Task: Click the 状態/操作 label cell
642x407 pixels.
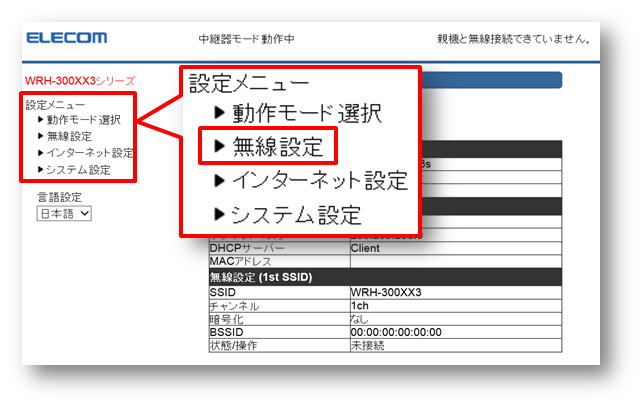Action: [x=280, y=345]
